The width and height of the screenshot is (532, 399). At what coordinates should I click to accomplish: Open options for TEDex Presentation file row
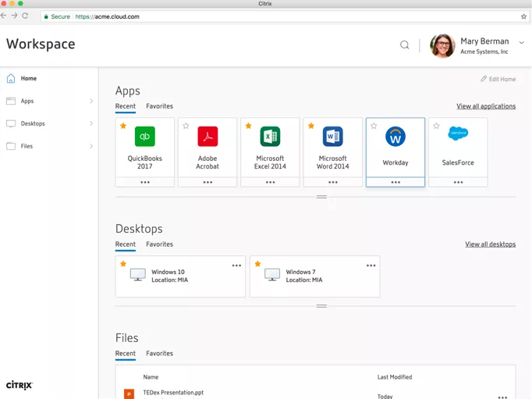(x=502, y=397)
